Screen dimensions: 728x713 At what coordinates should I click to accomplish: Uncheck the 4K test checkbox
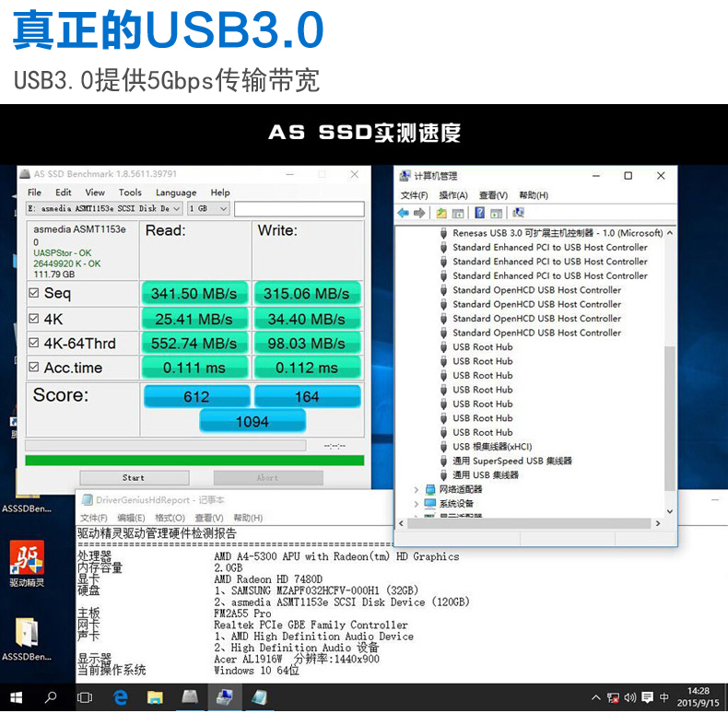[x=34, y=319]
